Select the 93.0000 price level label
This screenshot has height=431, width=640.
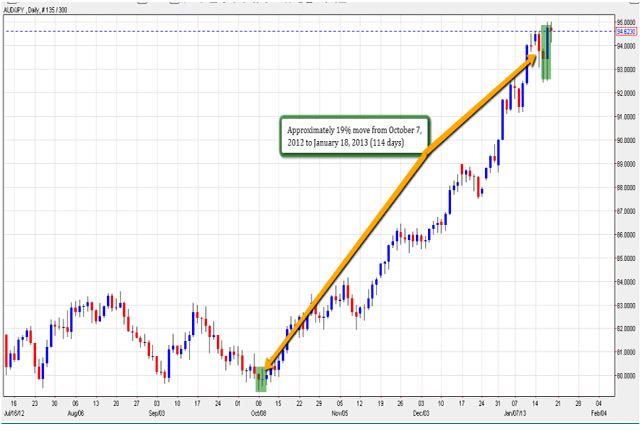click(626, 70)
